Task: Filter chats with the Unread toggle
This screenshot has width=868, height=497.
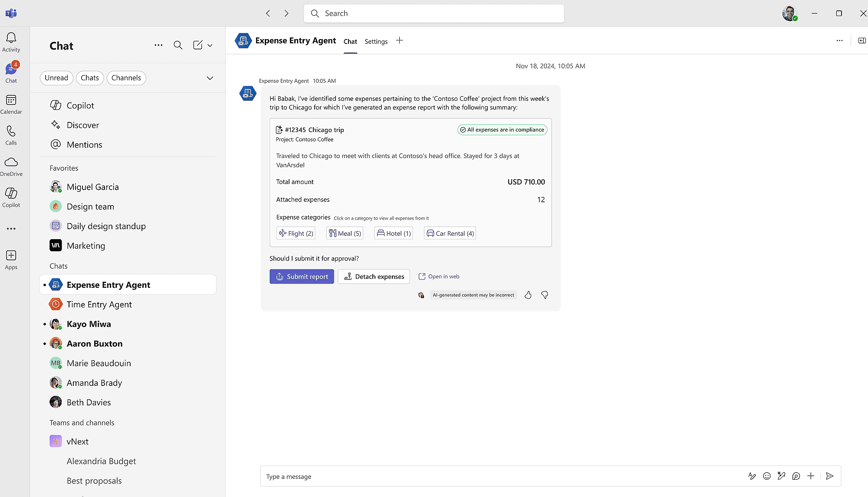Action: 56,78
